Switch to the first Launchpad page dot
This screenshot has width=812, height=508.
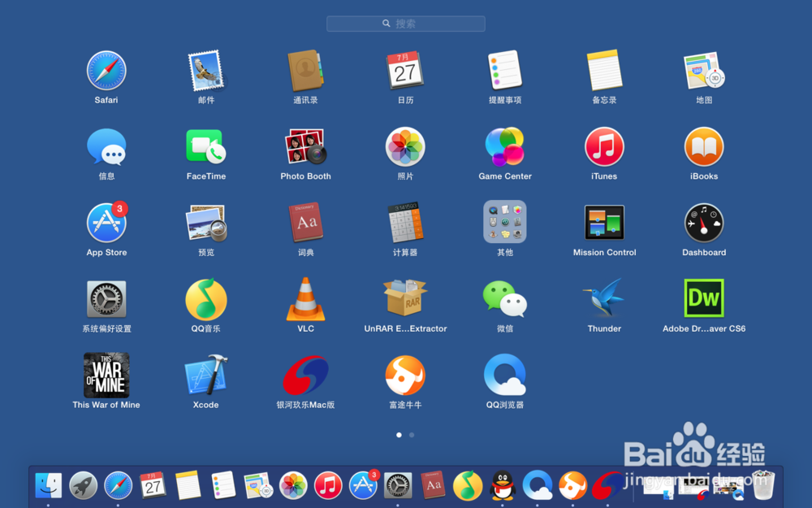click(x=399, y=435)
